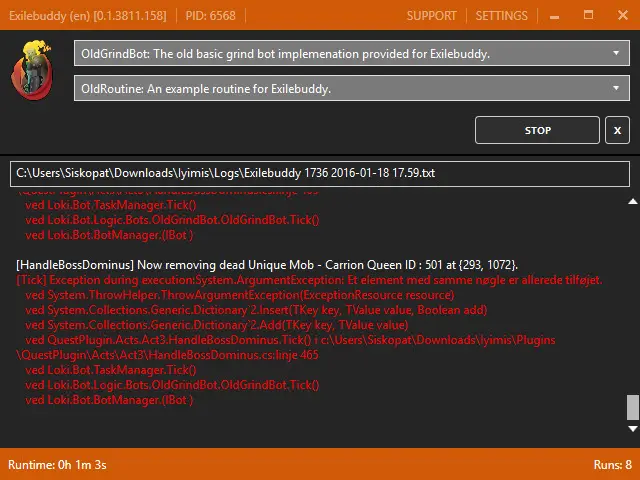The height and width of the screenshot is (480, 640).
Task: Click the 'Dictionary`2.Add(TKey key, TValue value)' line
Action: [x=216, y=325]
